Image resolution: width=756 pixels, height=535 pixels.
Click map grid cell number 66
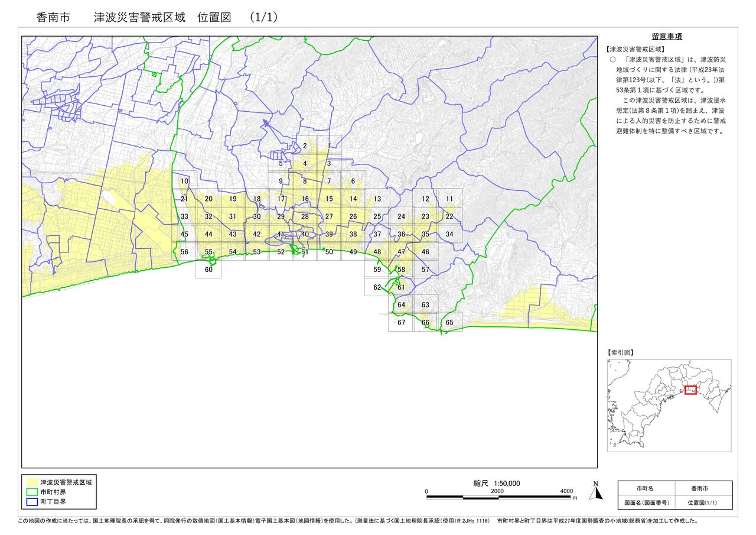point(425,322)
